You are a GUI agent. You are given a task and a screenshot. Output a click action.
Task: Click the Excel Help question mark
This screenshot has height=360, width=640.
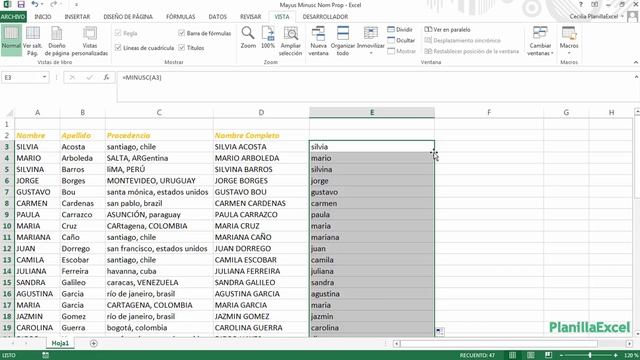pyautogui.click(x=581, y=4)
